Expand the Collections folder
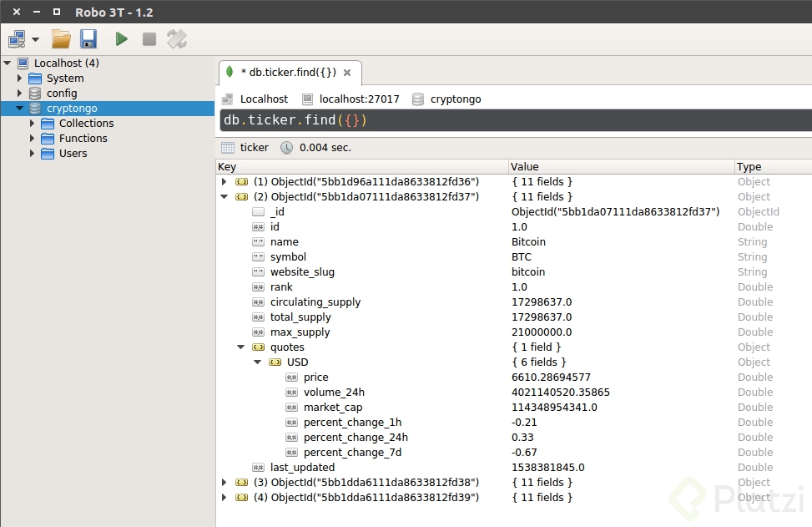Viewport: 812px width, 527px height. 33,124
